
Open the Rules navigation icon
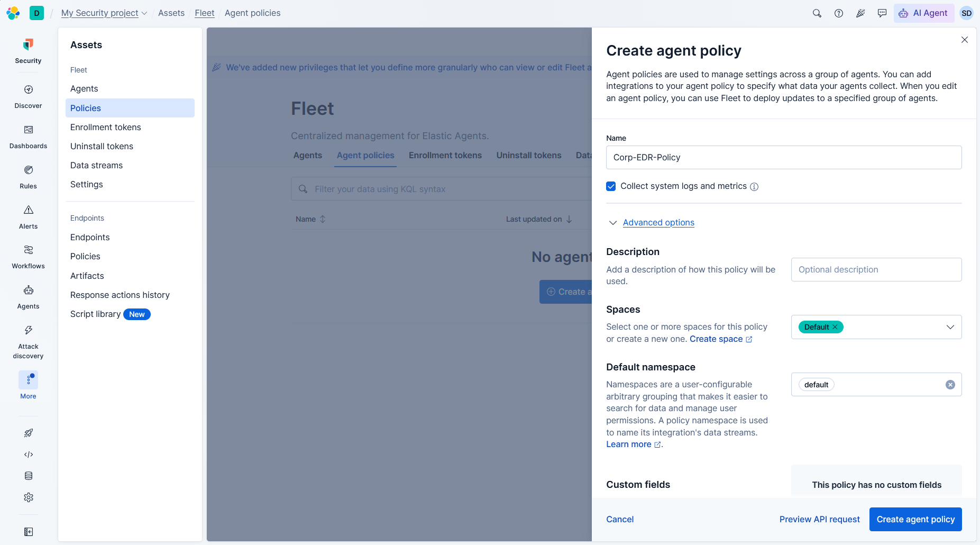point(29,170)
